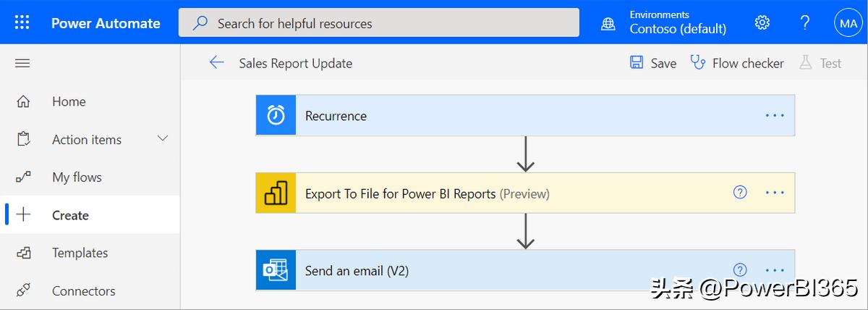
Task: Open the app launcher waffle icon
Action: pyautogui.click(x=22, y=22)
